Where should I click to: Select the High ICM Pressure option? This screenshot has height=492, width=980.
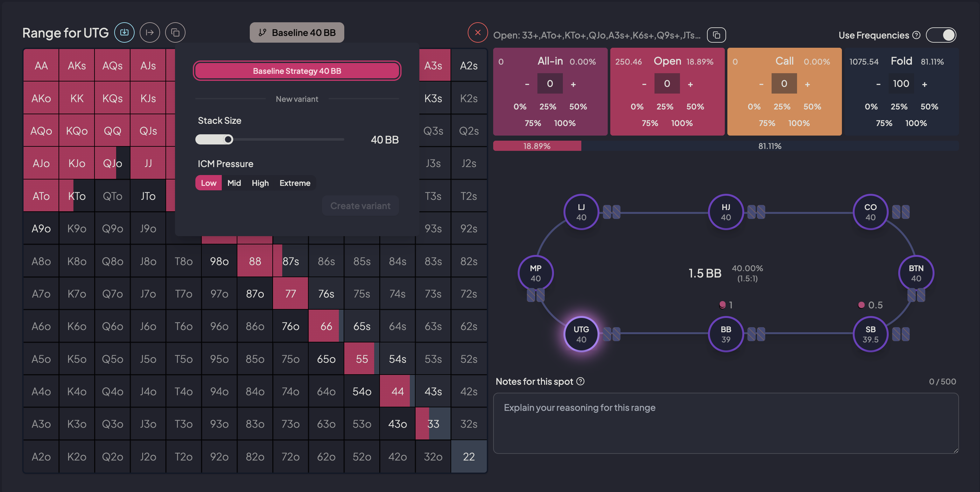tap(260, 183)
